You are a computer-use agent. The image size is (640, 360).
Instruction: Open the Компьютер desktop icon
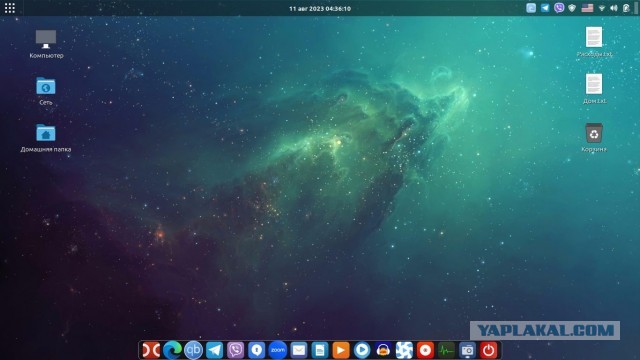pyautogui.click(x=46, y=44)
